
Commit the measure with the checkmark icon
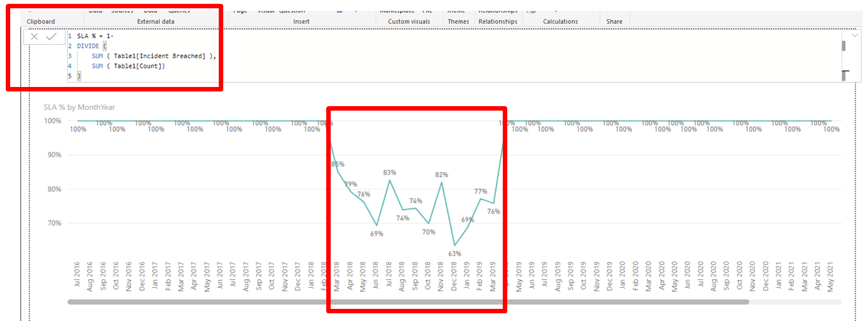tap(51, 37)
